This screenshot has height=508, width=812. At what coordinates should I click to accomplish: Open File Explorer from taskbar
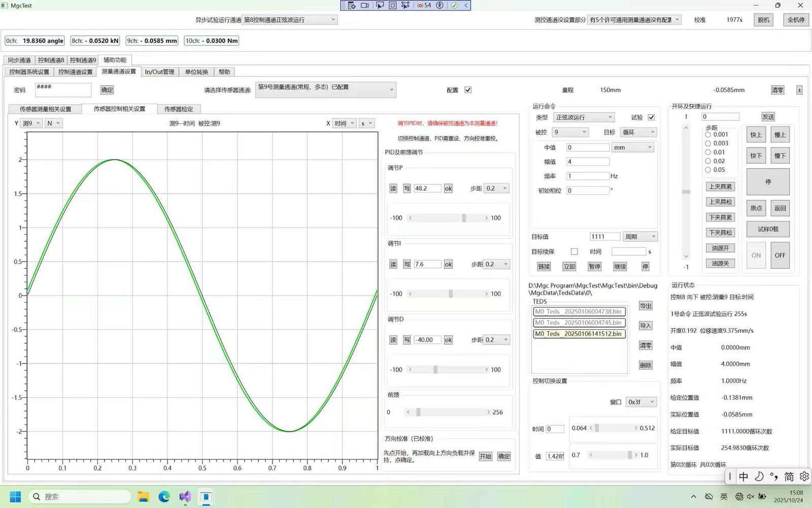click(143, 496)
